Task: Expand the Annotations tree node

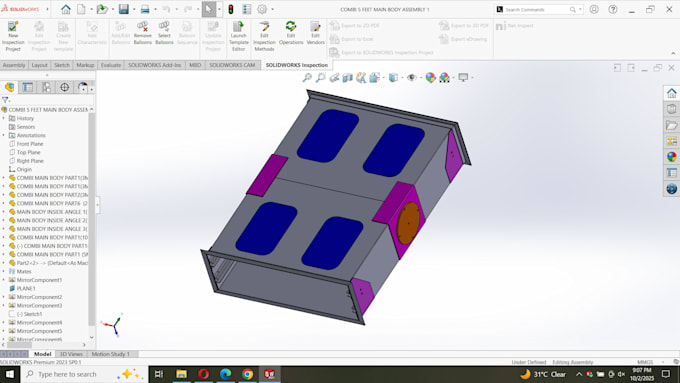Action: click(4, 135)
